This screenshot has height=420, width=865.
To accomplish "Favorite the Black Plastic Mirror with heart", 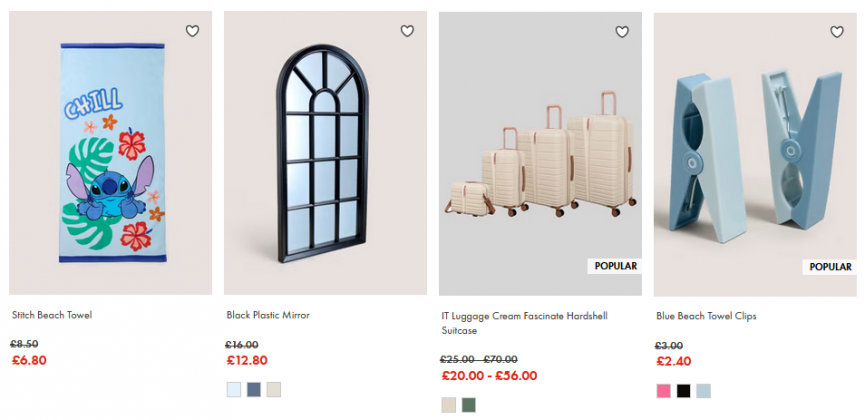I will point(407,31).
